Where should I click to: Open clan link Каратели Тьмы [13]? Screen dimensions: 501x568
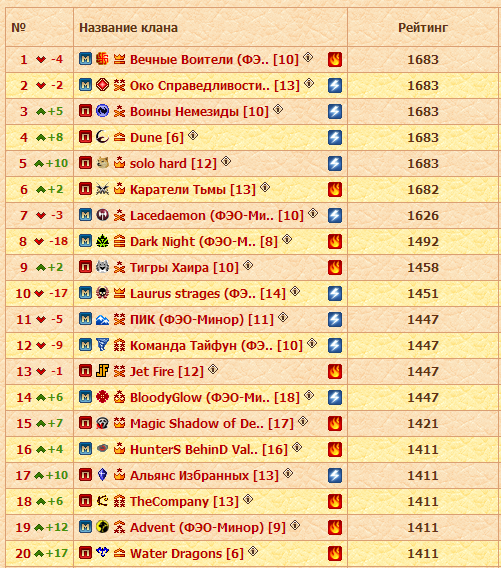[193, 189]
